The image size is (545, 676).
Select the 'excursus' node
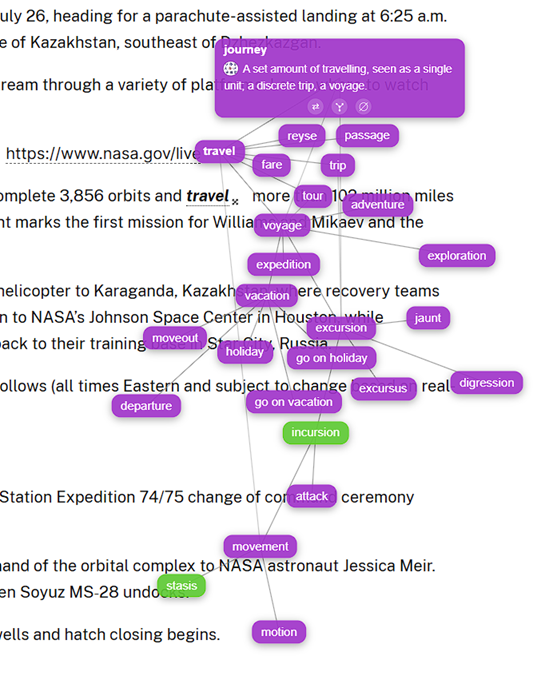pyautogui.click(x=383, y=388)
